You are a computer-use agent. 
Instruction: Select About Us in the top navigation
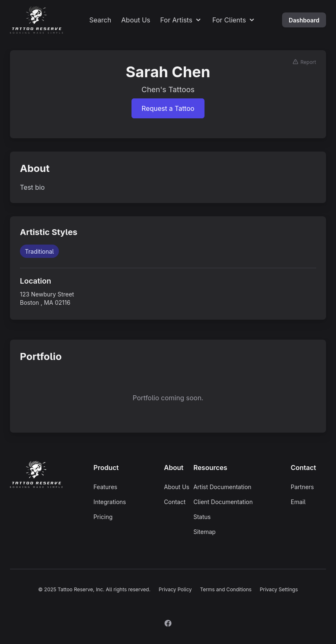(136, 20)
